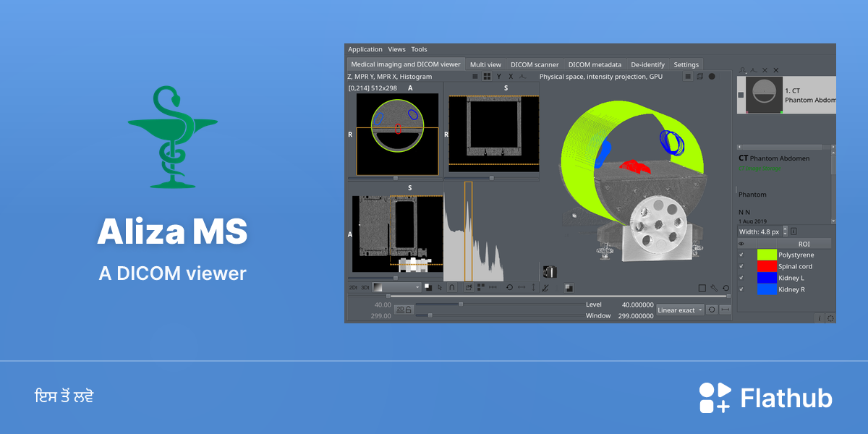Image resolution: width=868 pixels, height=434 pixels.
Task: Select the four-pane layout icon in the top view toolbar
Action: point(487,76)
